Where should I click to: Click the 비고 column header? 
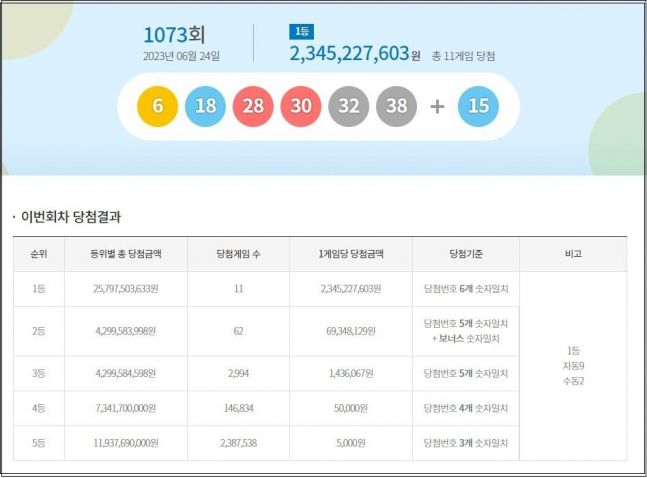(x=573, y=254)
